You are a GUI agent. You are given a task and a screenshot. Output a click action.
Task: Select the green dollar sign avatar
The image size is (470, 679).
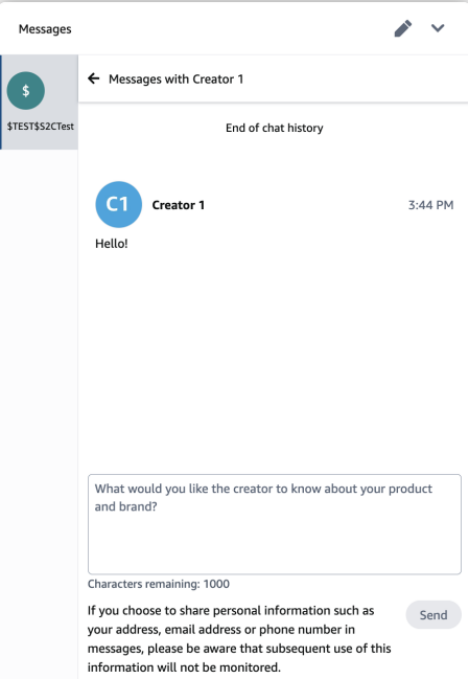pos(26,91)
